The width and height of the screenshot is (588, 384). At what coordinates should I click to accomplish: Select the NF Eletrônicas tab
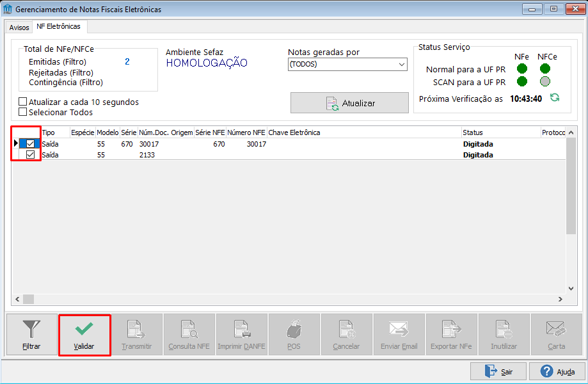[58, 26]
